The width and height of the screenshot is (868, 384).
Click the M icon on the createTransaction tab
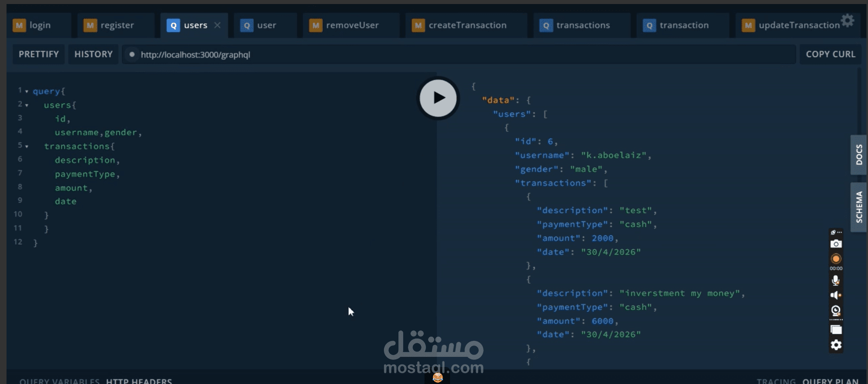tap(418, 25)
